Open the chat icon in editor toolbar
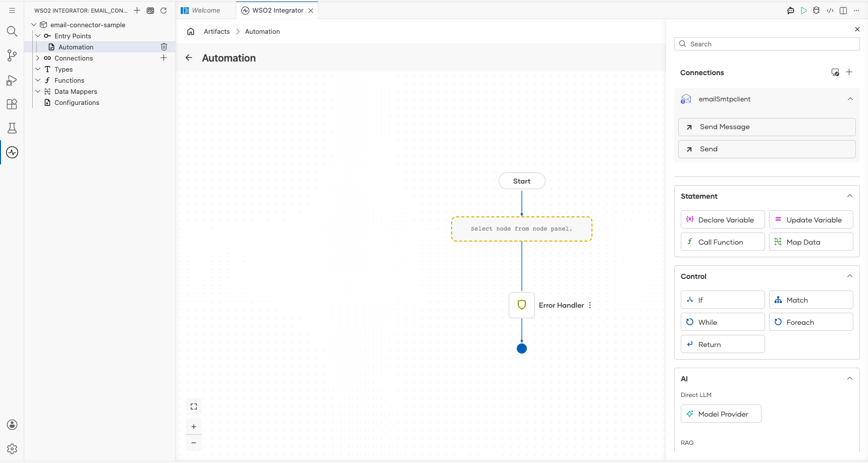868x463 pixels. (x=791, y=10)
